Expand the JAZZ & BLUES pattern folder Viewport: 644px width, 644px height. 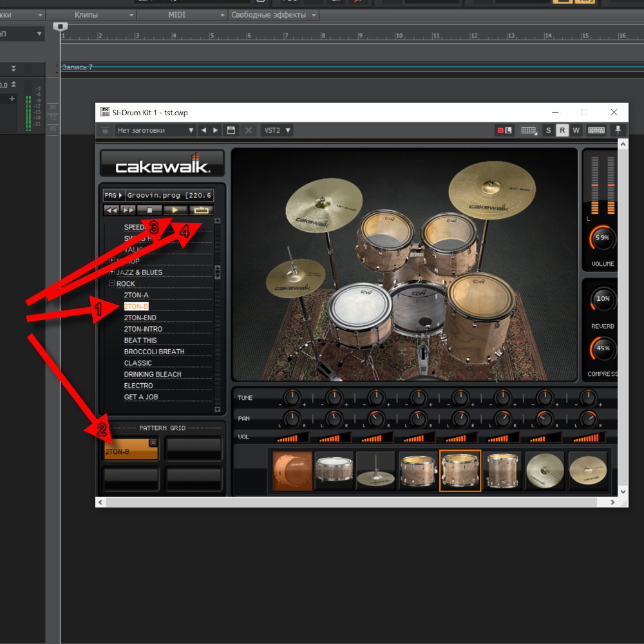[111, 272]
